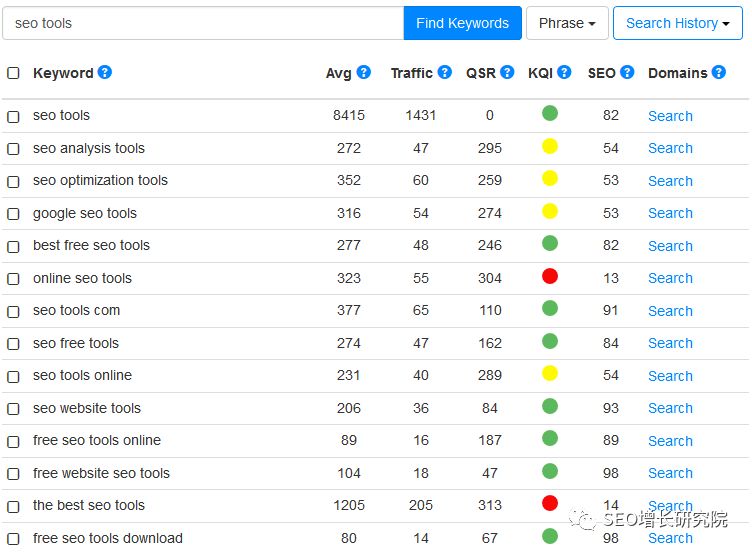This screenshot has width=752, height=552.
Task: Toggle the select-all checkbox in the header
Action: [13, 73]
